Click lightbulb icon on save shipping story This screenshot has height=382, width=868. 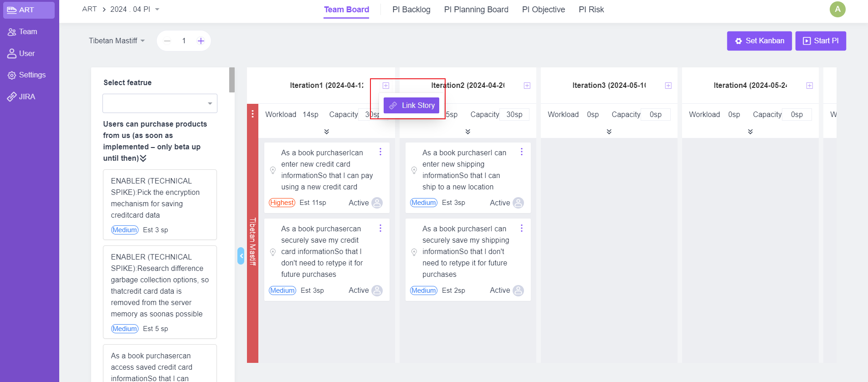[414, 252]
